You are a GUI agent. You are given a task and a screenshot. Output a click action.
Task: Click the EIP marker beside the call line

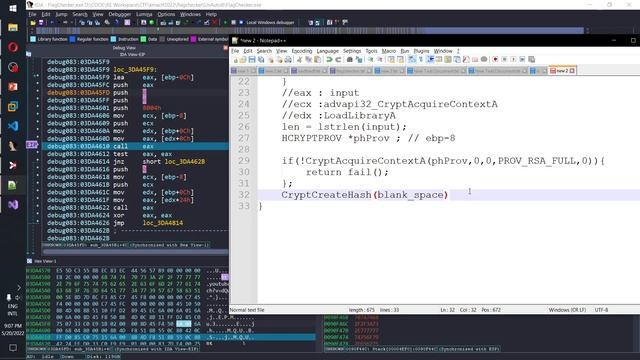[x=32, y=144]
